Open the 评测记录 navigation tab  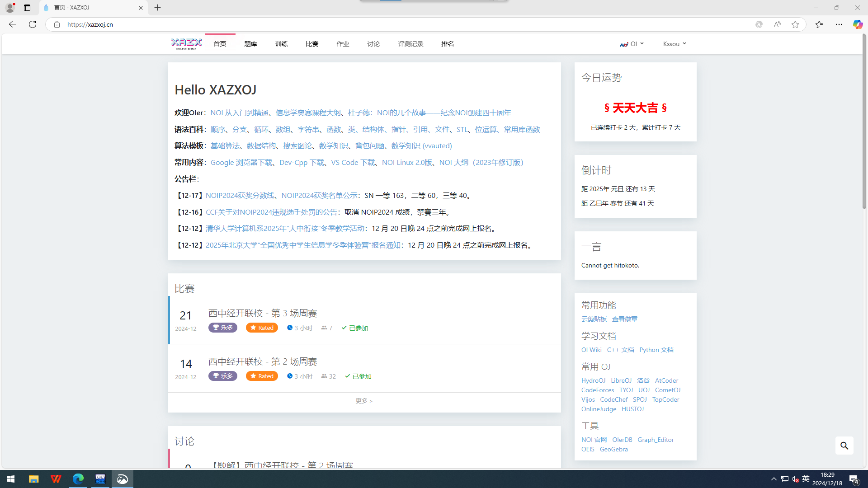click(410, 44)
